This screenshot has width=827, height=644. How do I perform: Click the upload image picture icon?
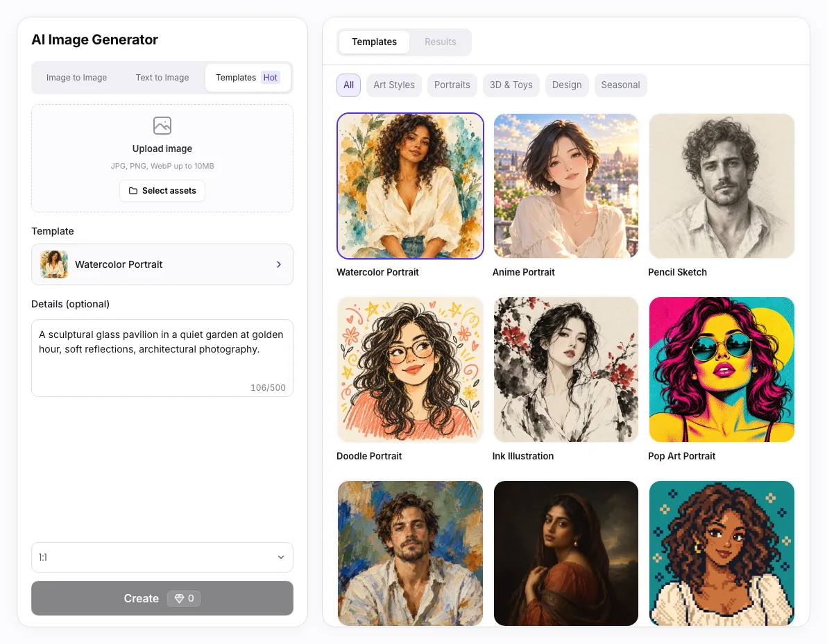(x=162, y=126)
